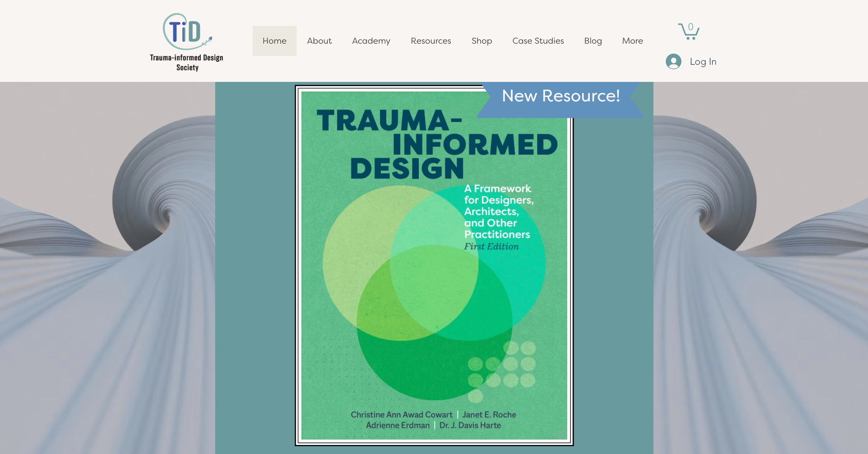Visit the Shop page
The height and width of the screenshot is (454, 868).
click(x=481, y=41)
